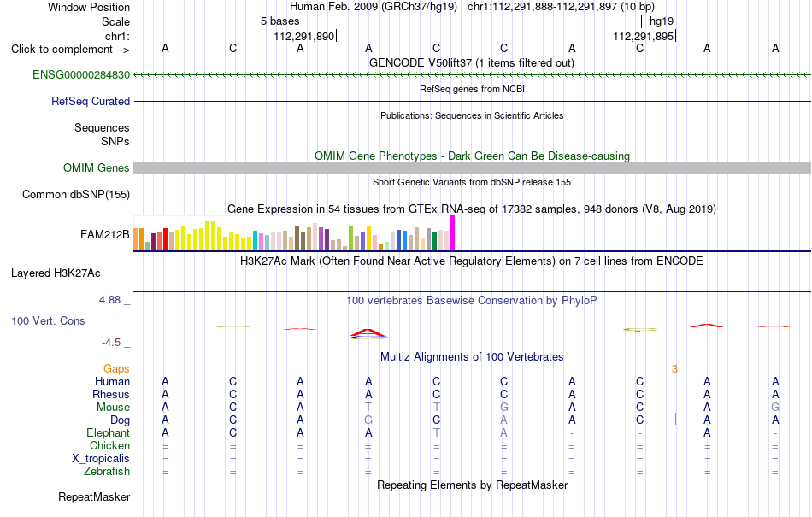This screenshot has width=812, height=517.
Task: Click the orange '3' gap count
Action: [x=674, y=369]
